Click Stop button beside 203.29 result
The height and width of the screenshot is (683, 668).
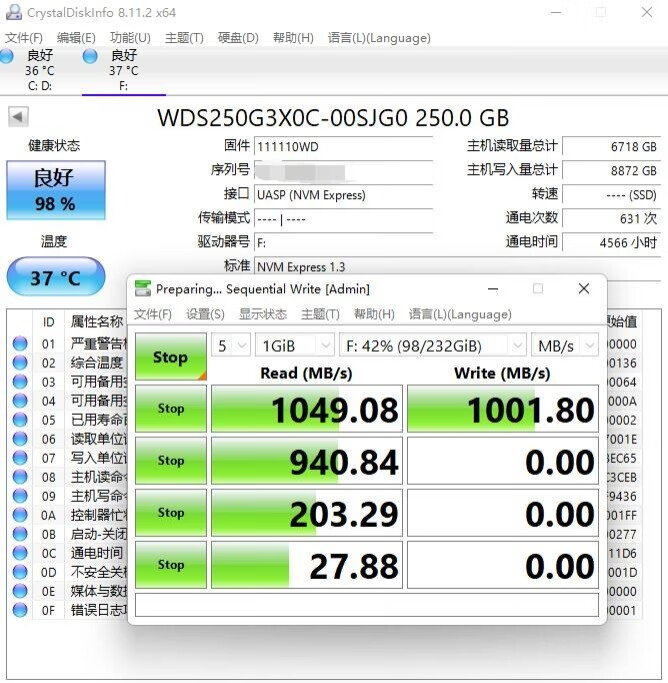pyautogui.click(x=171, y=513)
